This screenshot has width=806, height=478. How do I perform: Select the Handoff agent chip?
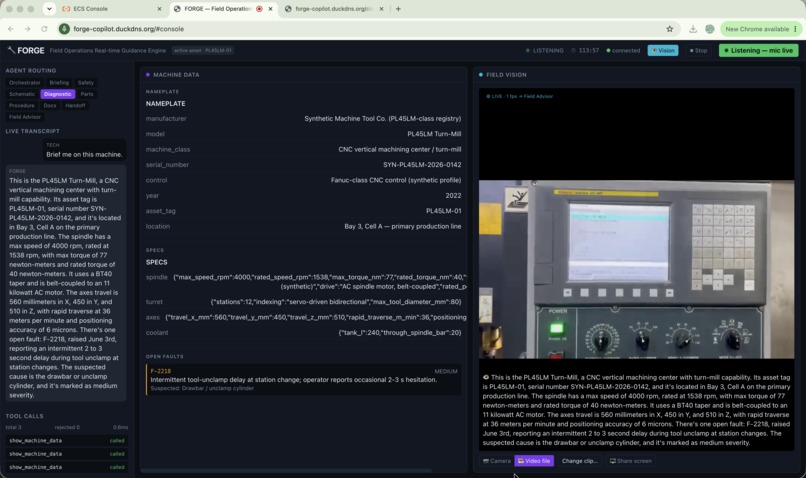[x=75, y=105]
